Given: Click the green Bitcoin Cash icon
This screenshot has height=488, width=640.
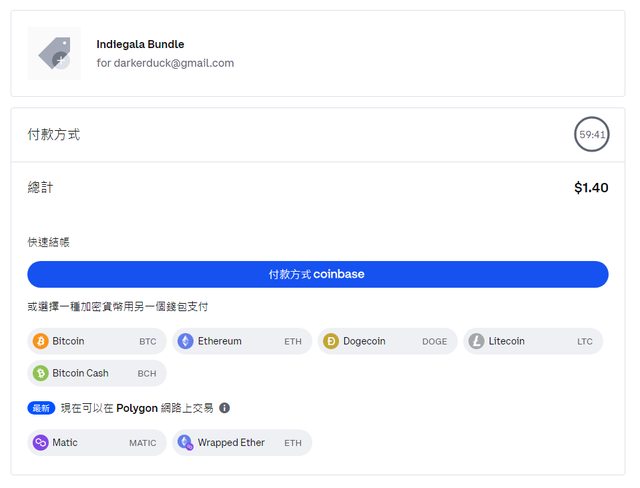Looking at the screenshot, I should click(x=41, y=373).
